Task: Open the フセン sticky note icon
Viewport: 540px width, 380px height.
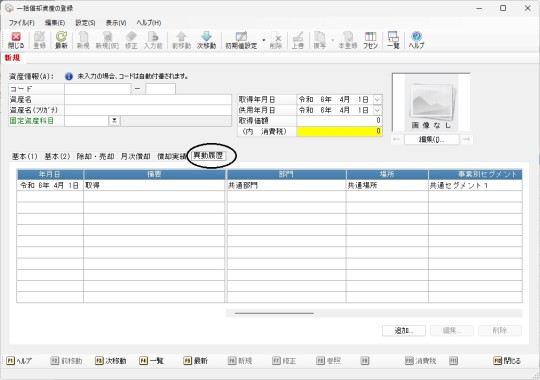Action: pyautogui.click(x=370, y=40)
